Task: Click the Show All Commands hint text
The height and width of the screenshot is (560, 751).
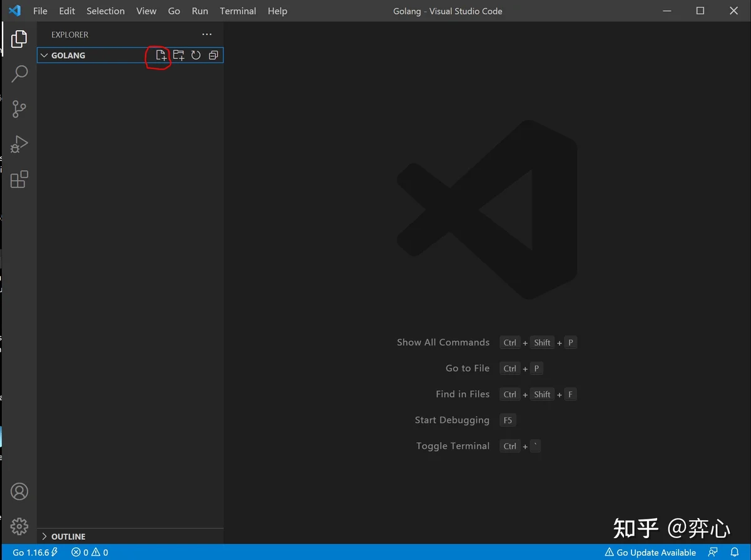Action: coord(443,342)
